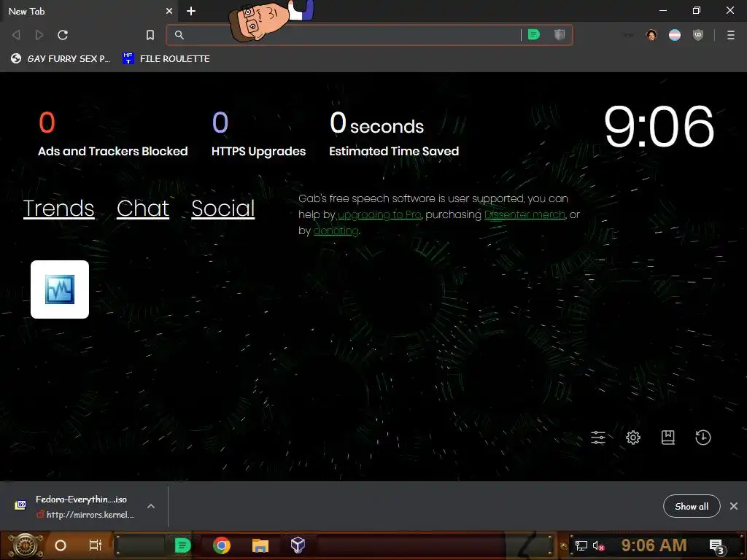747x560 pixels.
Task: Follow the Dissenter merch link
Action: (525, 215)
